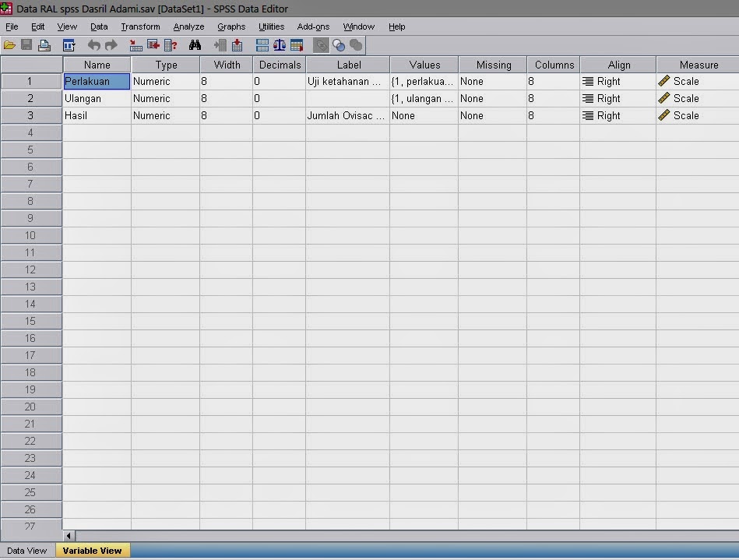Click the '{1, ulangan ...' values cell

point(424,98)
